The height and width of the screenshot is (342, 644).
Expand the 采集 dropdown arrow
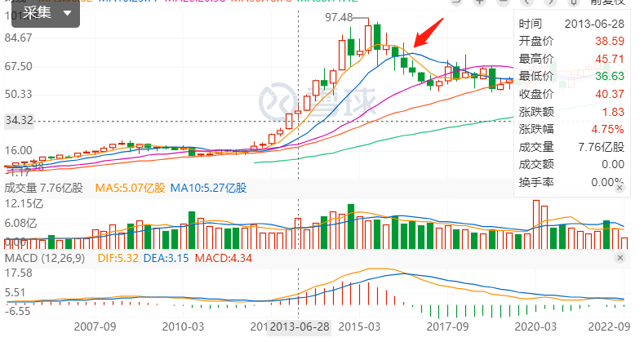point(66,14)
